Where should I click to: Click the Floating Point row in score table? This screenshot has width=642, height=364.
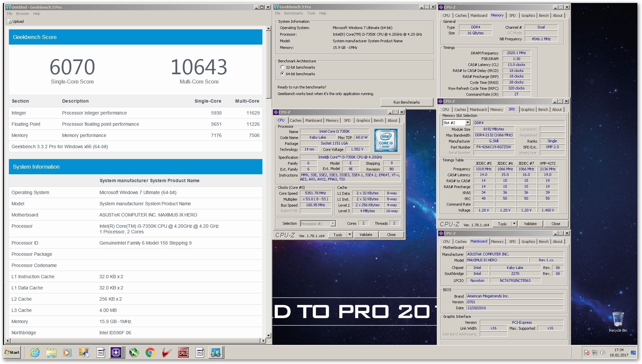pos(135,124)
